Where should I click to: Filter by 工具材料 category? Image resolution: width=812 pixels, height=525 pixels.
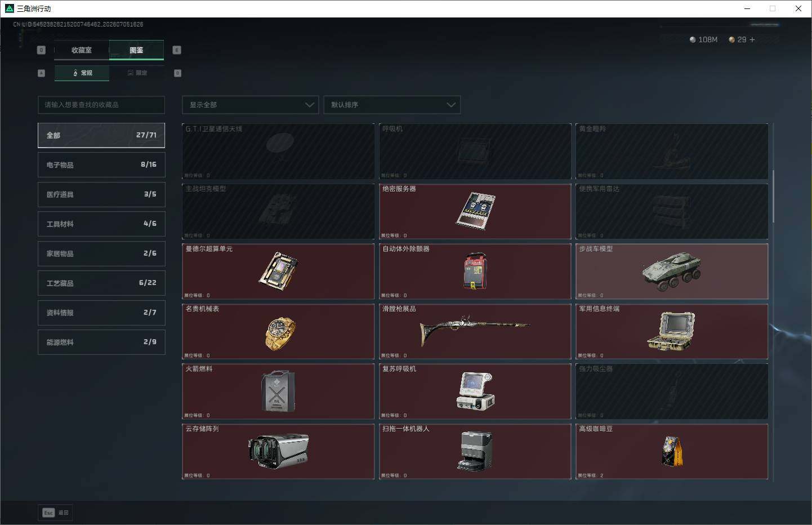[101, 224]
